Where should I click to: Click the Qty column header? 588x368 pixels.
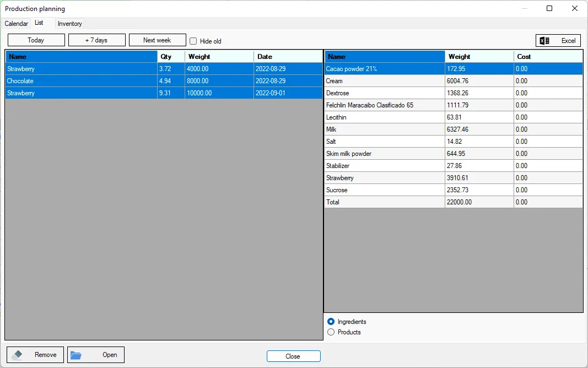(x=171, y=57)
